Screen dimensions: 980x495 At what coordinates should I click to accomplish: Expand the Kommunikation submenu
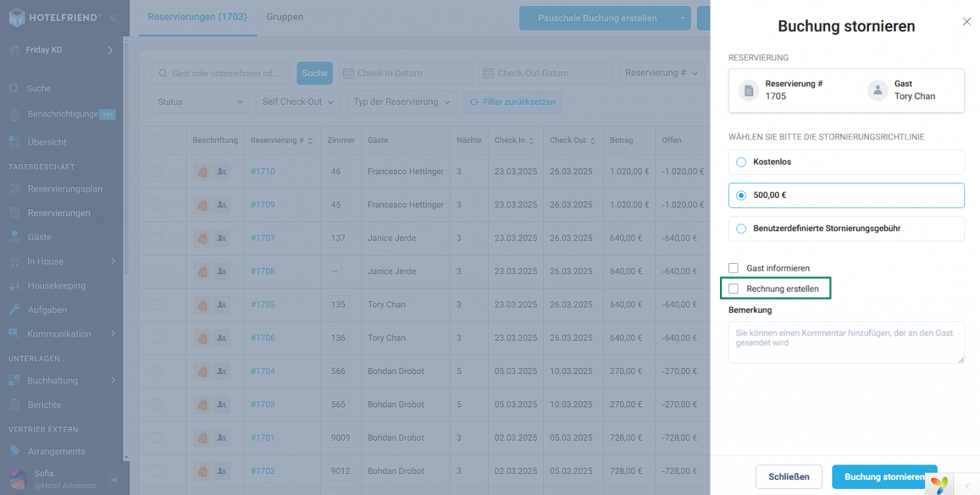click(112, 334)
